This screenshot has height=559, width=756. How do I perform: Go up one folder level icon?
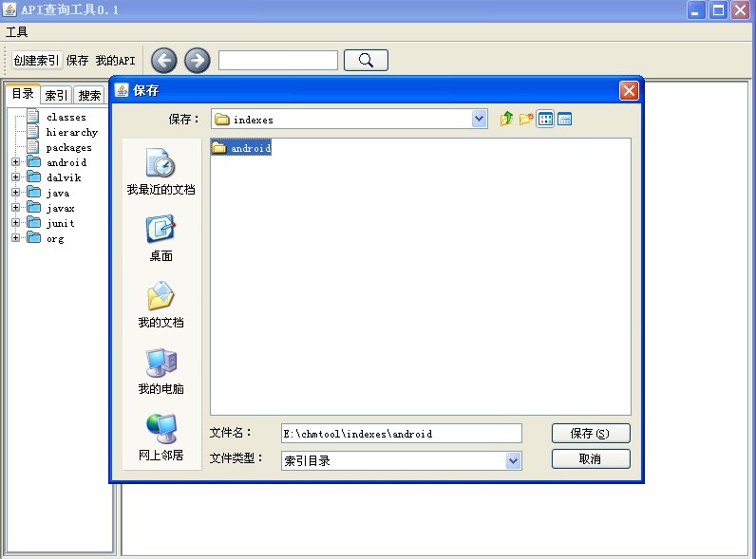point(506,119)
